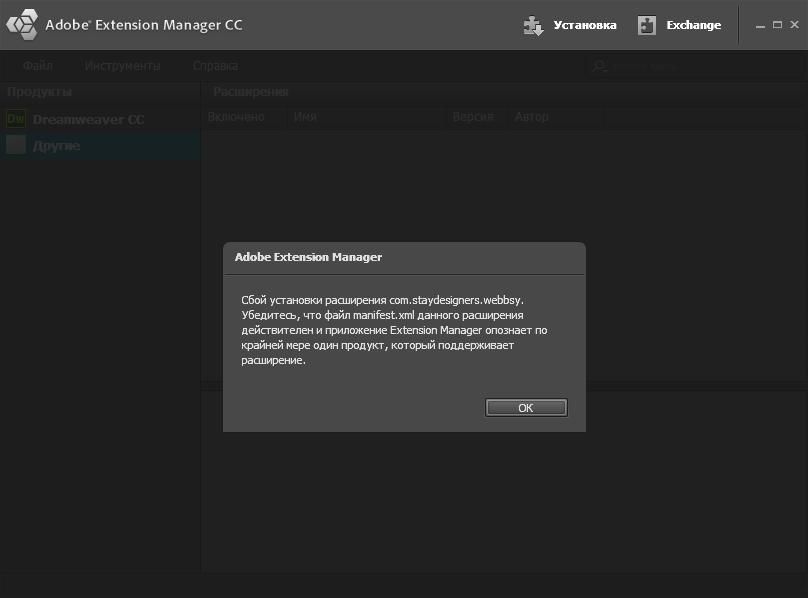Minimize the Extension Manager window
This screenshot has height=598, width=808.
coord(760,25)
